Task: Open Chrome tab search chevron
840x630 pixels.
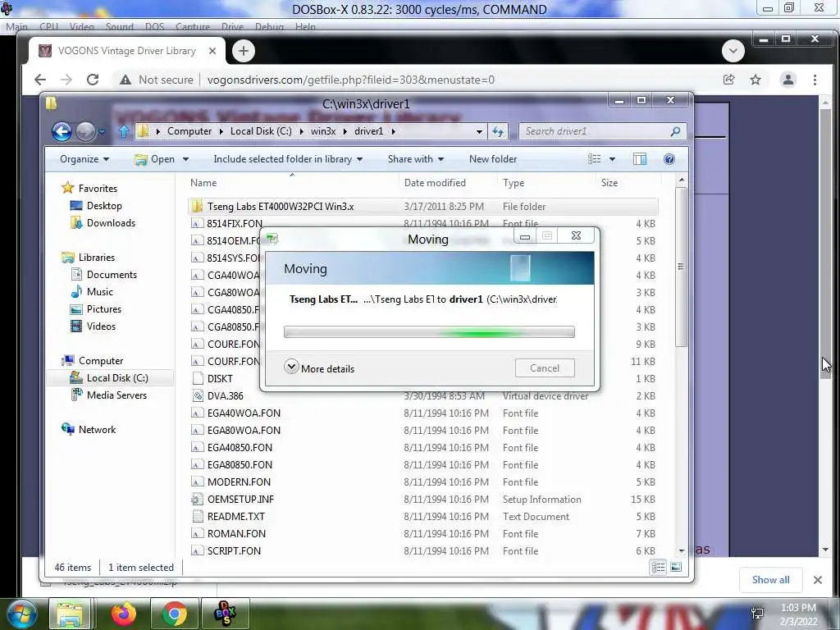Action: (733, 51)
